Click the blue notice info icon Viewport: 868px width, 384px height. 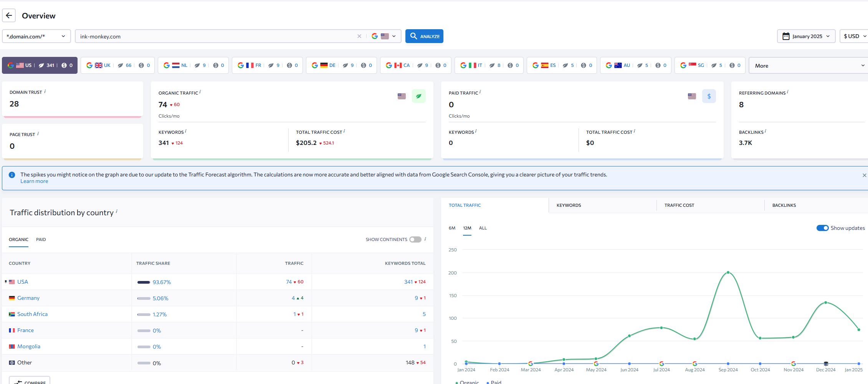(x=12, y=175)
